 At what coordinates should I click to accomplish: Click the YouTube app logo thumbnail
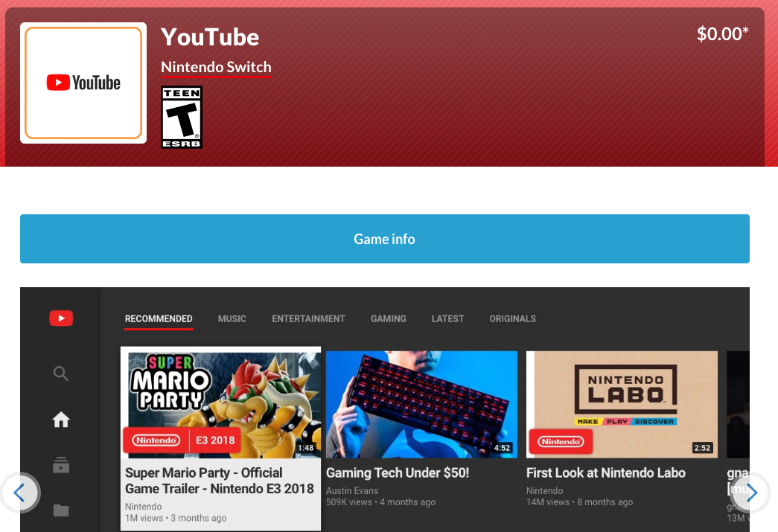[83, 83]
